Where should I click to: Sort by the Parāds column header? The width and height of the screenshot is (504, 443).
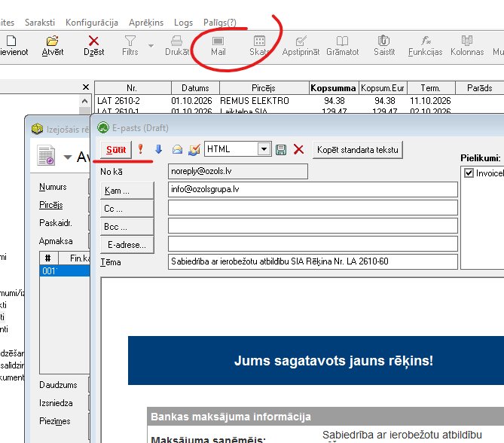[x=480, y=88]
